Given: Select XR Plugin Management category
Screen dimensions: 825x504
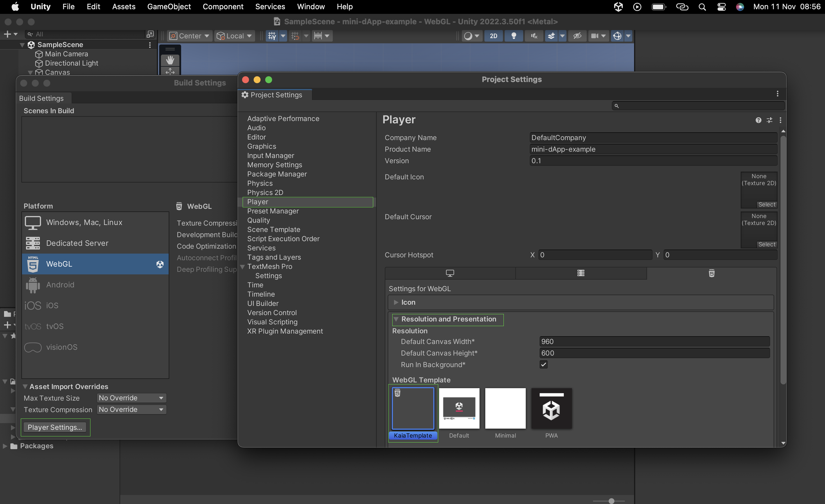Looking at the screenshot, I should [285, 331].
